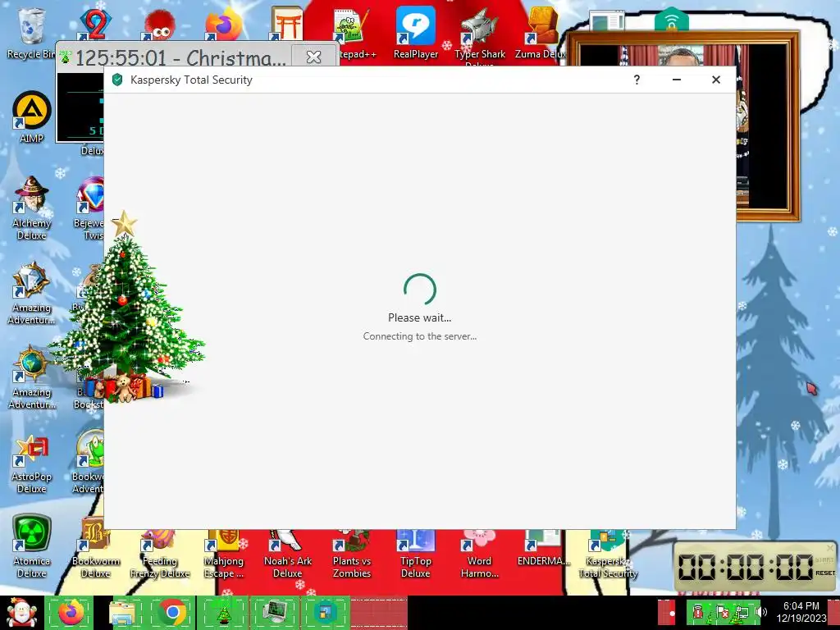Open the AstroPop Deluxe shortcut

(x=31, y=464)
